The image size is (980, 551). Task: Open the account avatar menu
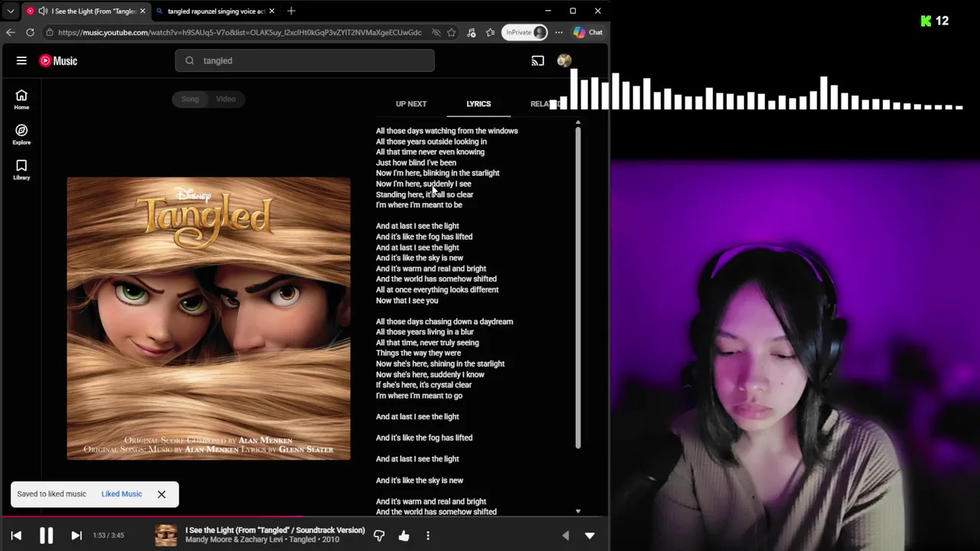[564, 60]
